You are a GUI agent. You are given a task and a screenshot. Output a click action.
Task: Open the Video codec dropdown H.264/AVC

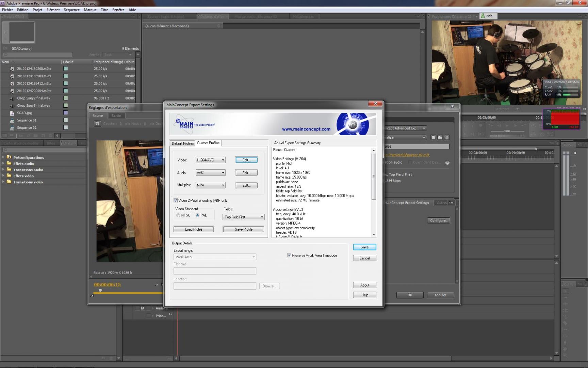tap(211, 160)
